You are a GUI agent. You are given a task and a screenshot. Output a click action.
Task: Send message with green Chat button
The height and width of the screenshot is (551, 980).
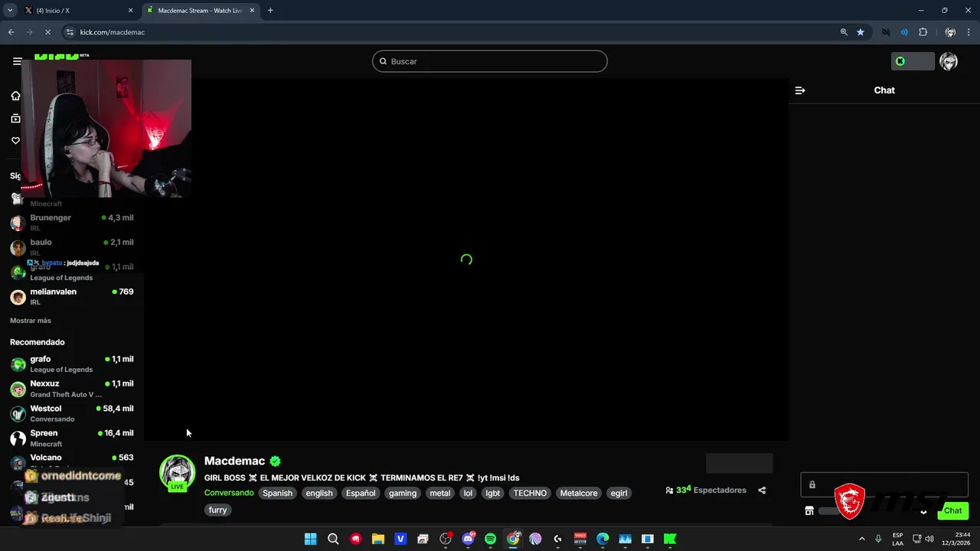952,510
